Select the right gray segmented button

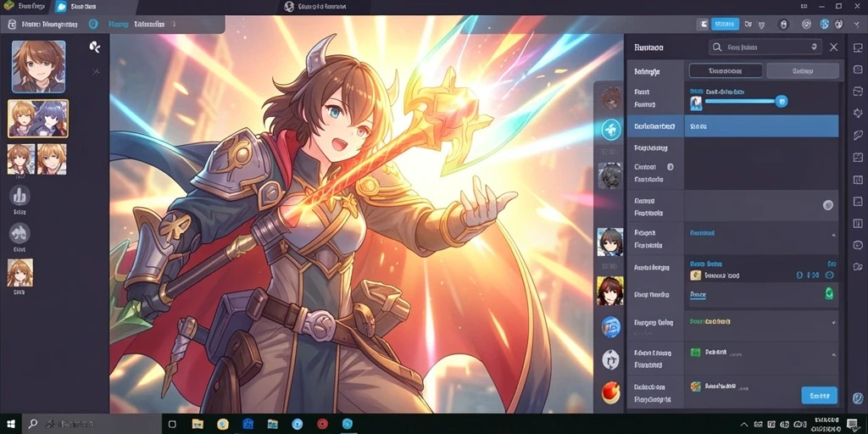803,71
